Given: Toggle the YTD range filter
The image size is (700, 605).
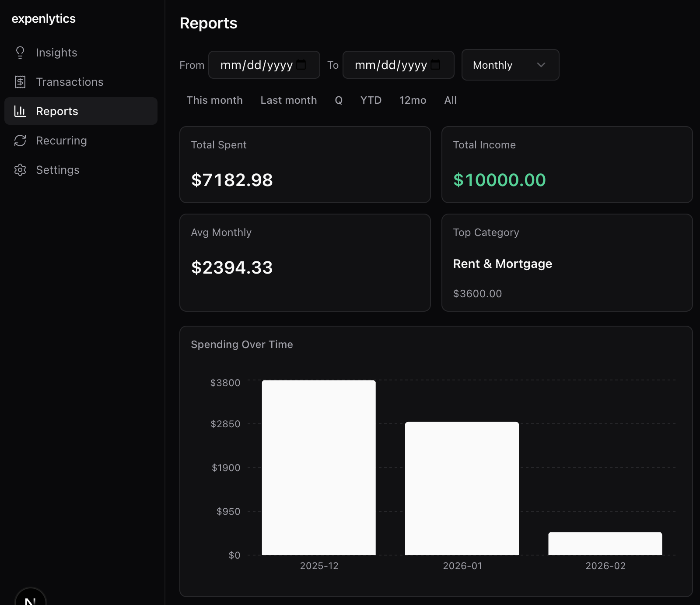Looking at the screenshot, I should (x=371, y=100).
